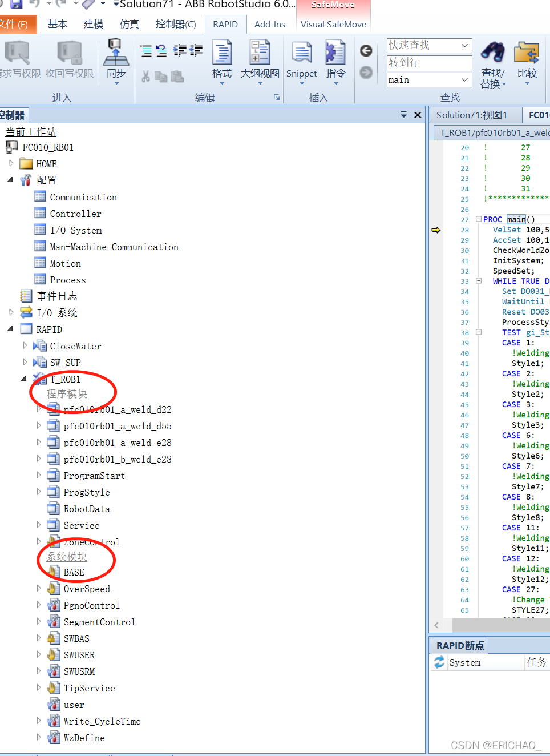This screenshot has width=550, height=756.
Task: Expand the HOME folder node
Action: tap(11, 163)
